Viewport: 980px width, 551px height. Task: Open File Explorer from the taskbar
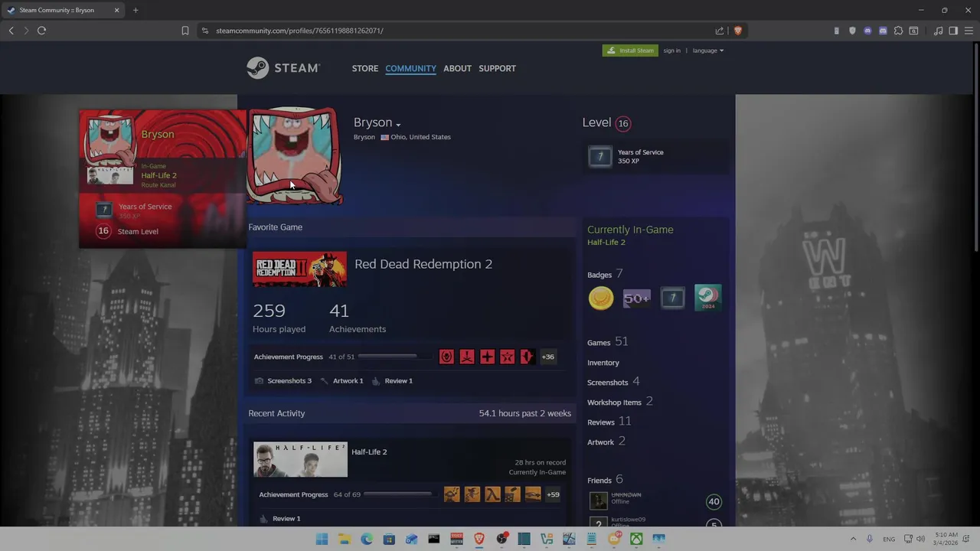click(345, 539)
